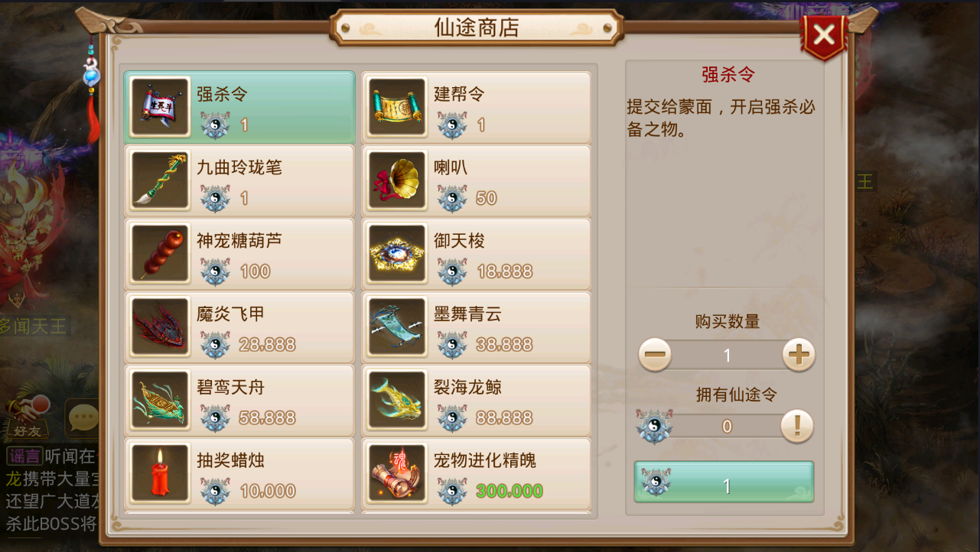980x552 pixels.
Task: Choose the 御天梭 item icon
Action: (397, 254)
